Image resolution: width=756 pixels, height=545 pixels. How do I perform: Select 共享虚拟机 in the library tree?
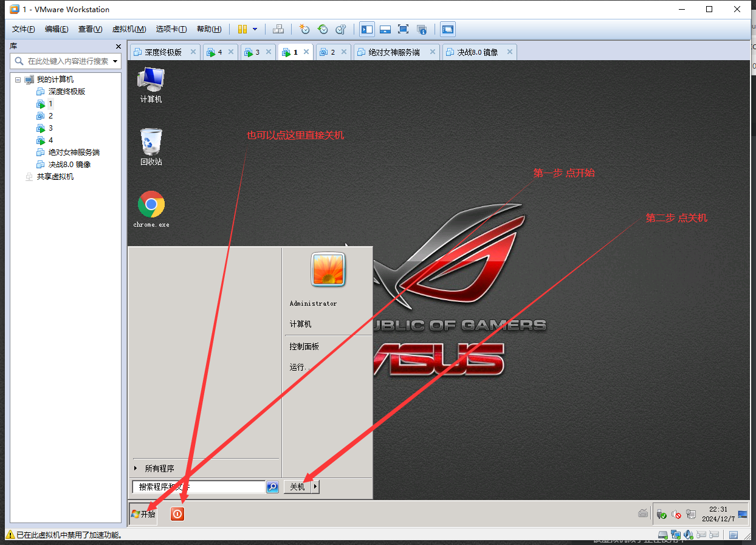click(55, 177)
